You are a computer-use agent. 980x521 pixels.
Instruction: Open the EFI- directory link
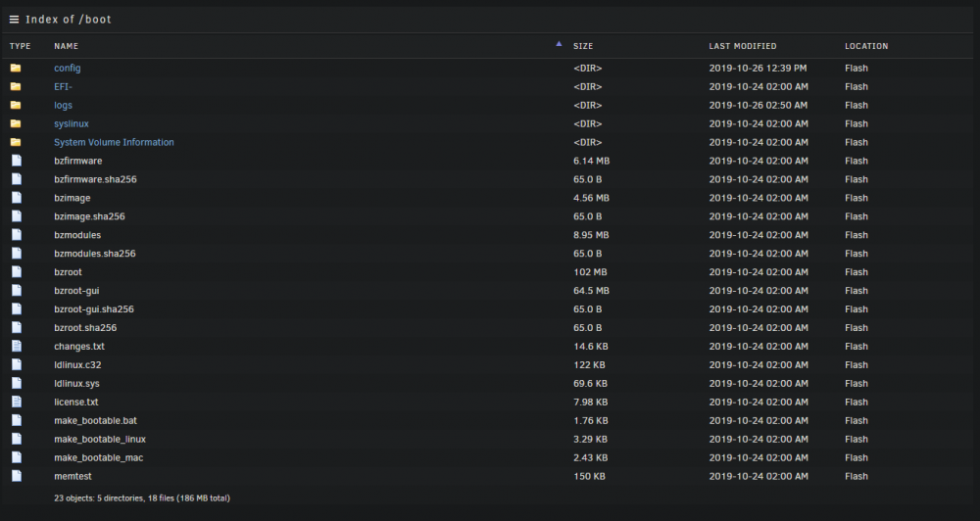63,87
